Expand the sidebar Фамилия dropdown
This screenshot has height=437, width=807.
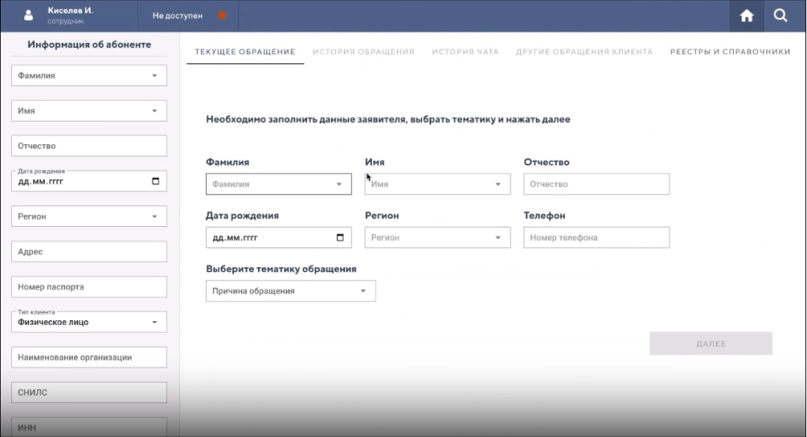89,76
